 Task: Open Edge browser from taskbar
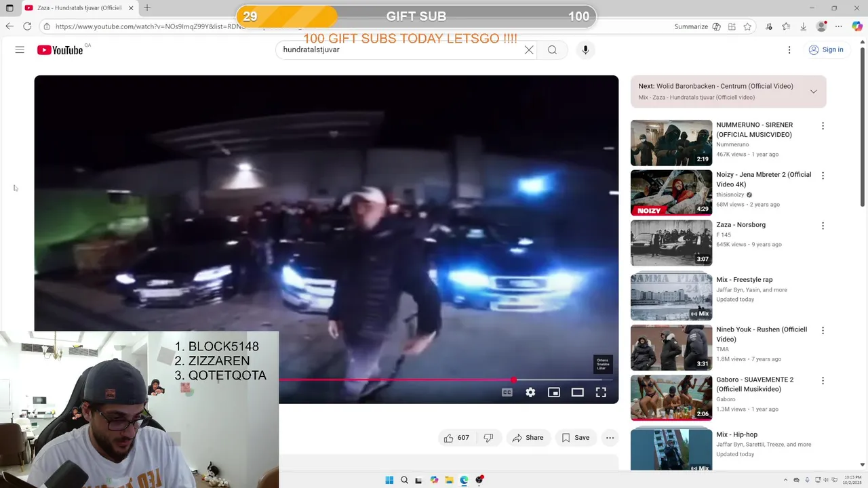click(x=464, y=480)
